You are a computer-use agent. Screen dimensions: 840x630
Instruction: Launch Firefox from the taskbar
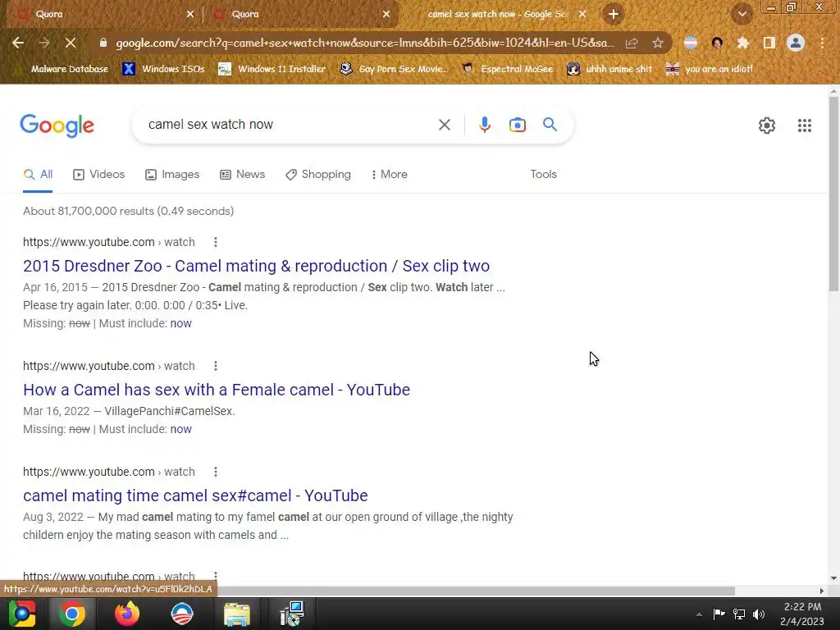pyautogui.click(x=127, y=614)
